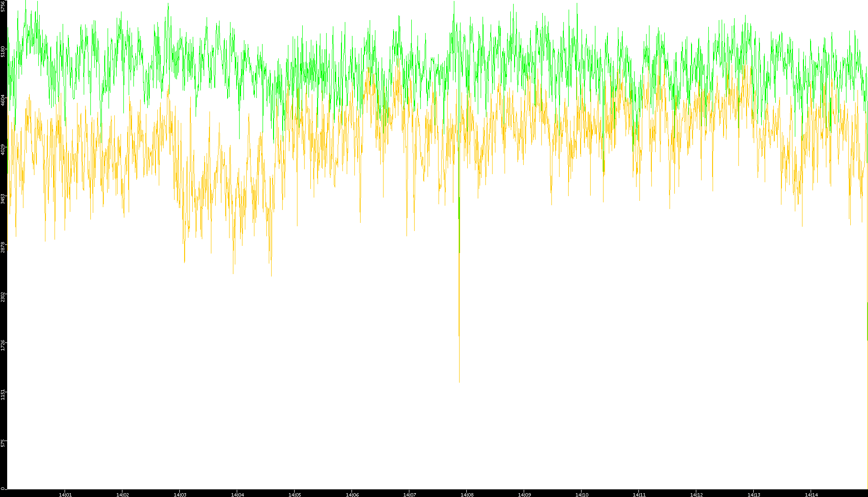The image size is (868, 497).
Task: Select the 14:02 time marker
Action: pos(122,495)
